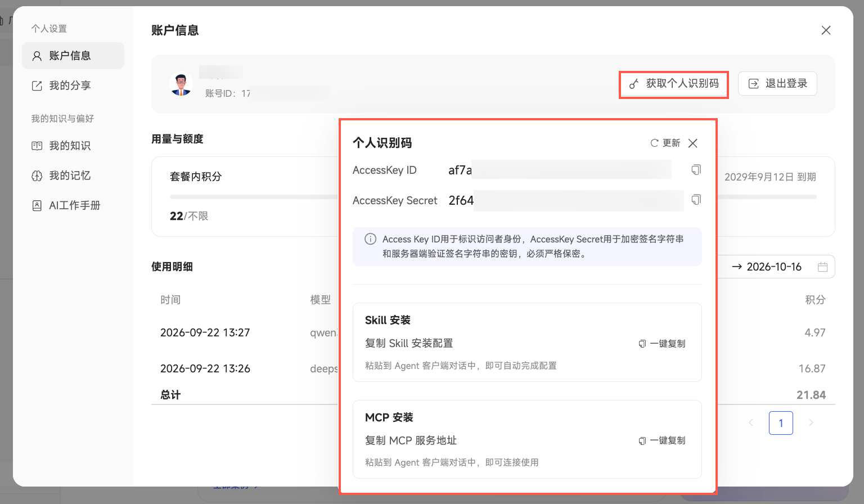Image resolution: width=864 pixels, height=504 pixels.
Task: Open 获取个人识别码 button
Action: (x=674, y=84)
